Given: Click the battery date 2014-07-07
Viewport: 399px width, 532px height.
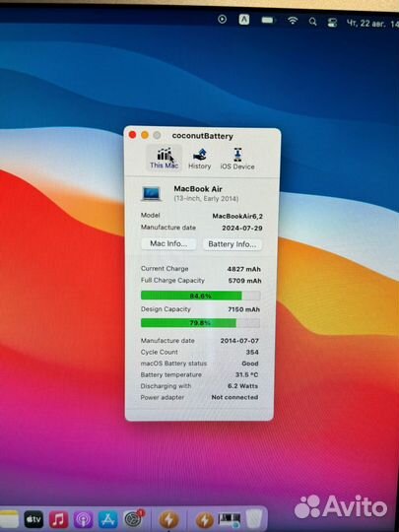Looking at the screenshot, I should point(239,341).
